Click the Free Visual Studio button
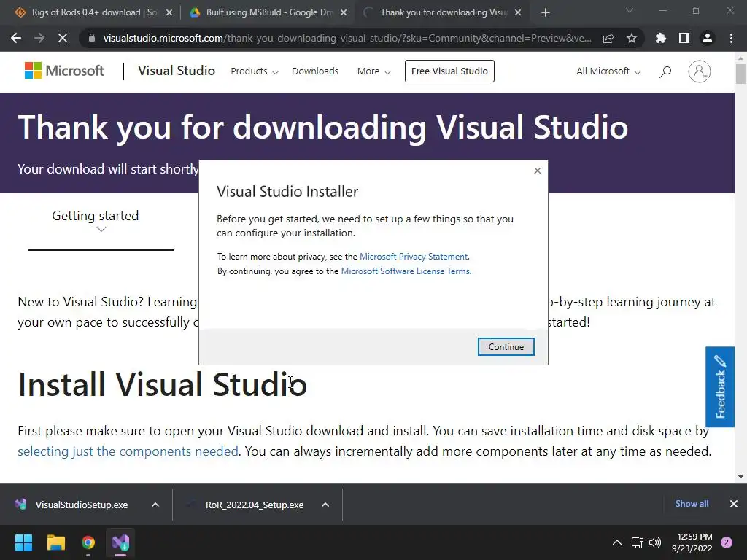 [x=449, y=71]
